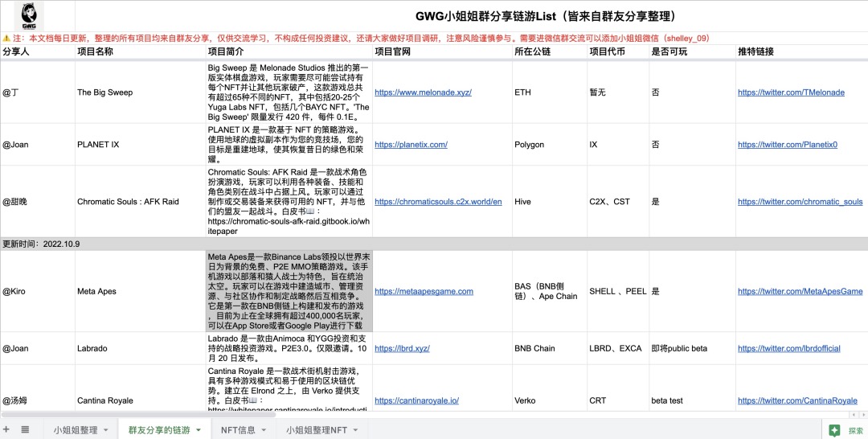Open the chromatic_souls Twitter link

pyautogui.click(x=800, y=202)
